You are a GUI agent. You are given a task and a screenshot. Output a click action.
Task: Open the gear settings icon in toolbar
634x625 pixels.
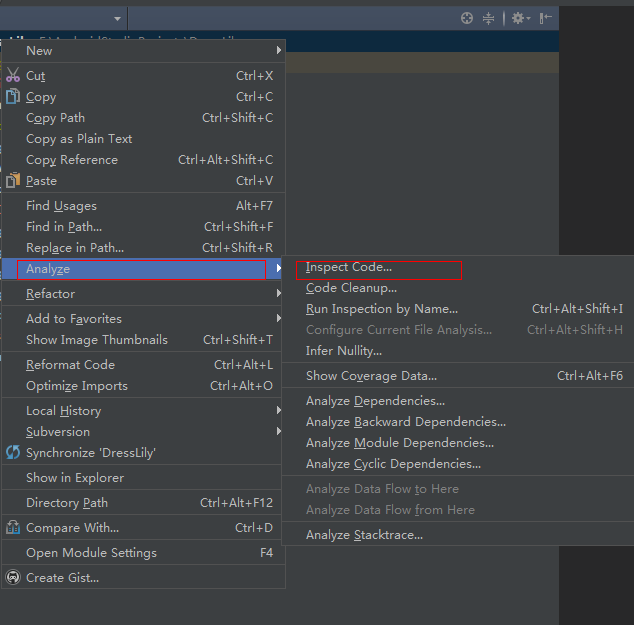[520, 18]
